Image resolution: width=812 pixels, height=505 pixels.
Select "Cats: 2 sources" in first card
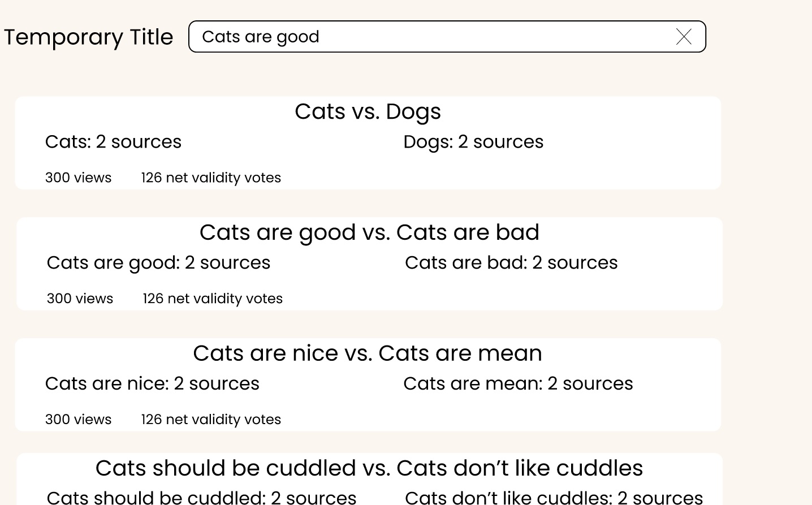113,141
